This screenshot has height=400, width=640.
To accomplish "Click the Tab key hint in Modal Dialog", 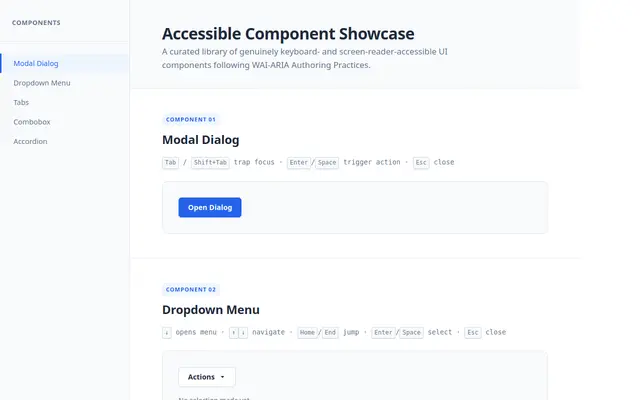I will [x=170, y=162].
